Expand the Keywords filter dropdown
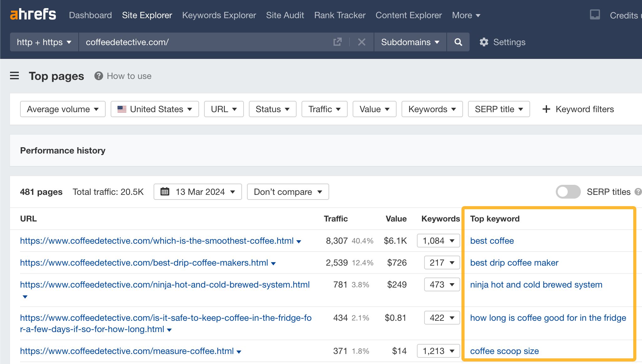This screenshot has width=642, height=364. pos(431,109)
